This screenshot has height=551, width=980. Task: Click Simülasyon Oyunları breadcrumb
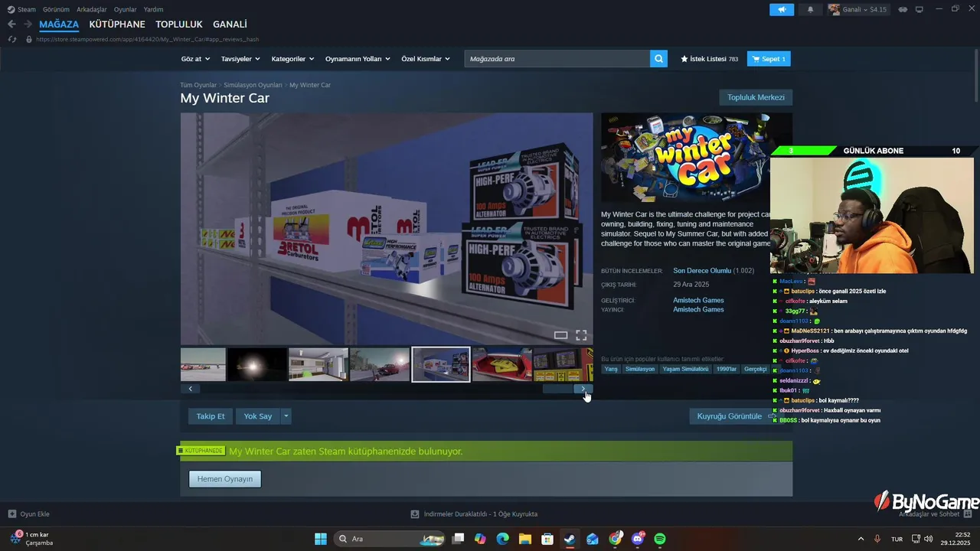253,85
